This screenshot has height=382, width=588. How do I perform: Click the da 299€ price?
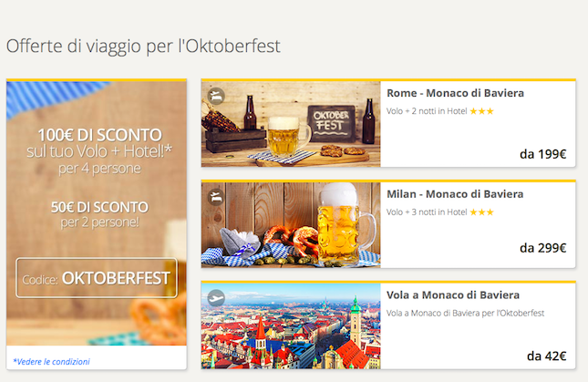542,248
